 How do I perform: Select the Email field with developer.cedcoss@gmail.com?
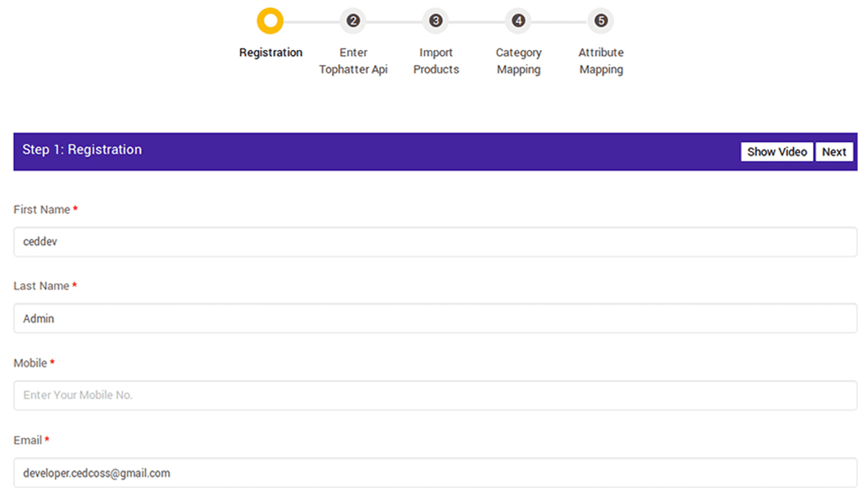click(x=434, y=472)
